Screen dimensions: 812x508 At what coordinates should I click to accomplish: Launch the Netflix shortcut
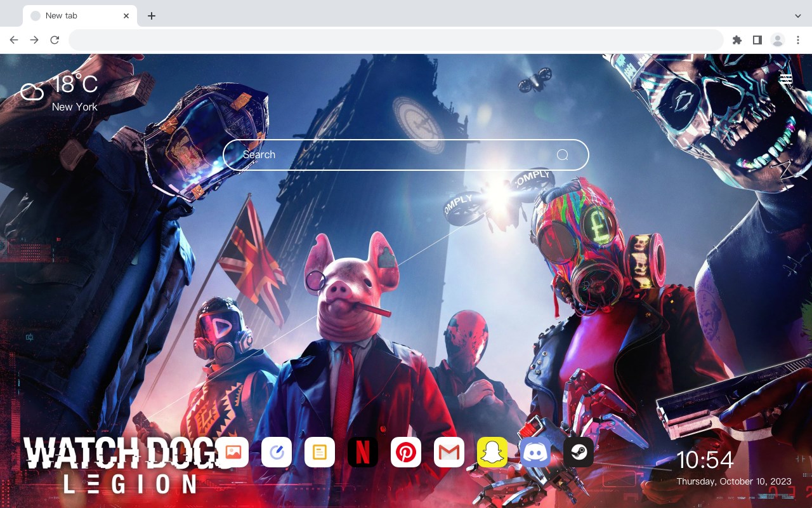tap(363, 452)
